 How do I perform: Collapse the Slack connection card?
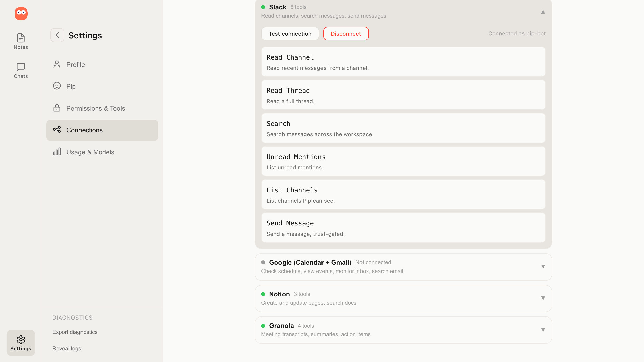(543, 12)
